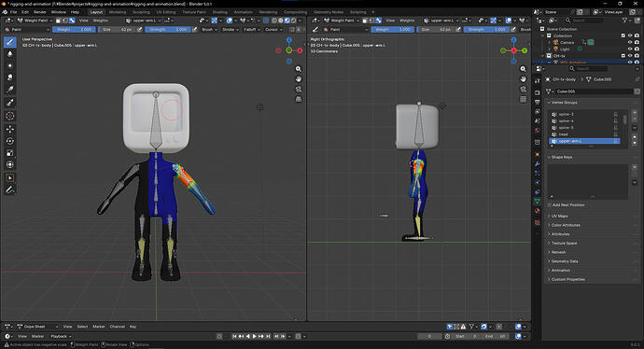The image size is (644, 349).
Task: Expand the Geometry Data panel
Action: tap(565, 261)
